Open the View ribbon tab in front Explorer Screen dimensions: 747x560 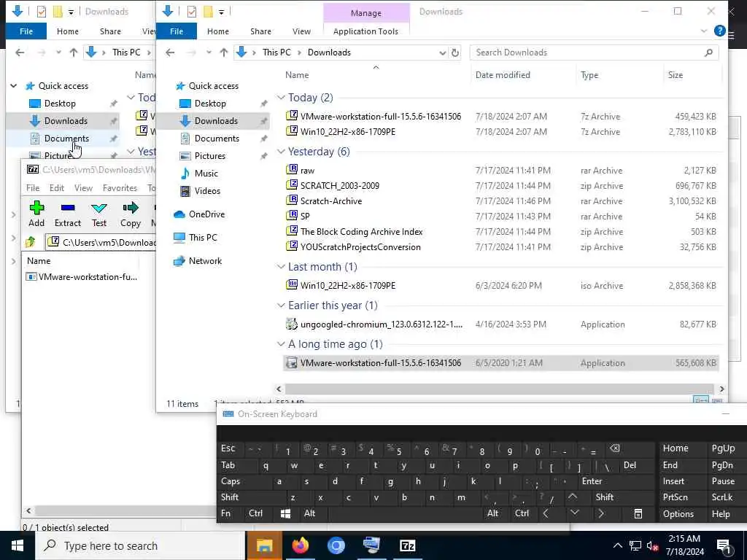pos(301,31)
